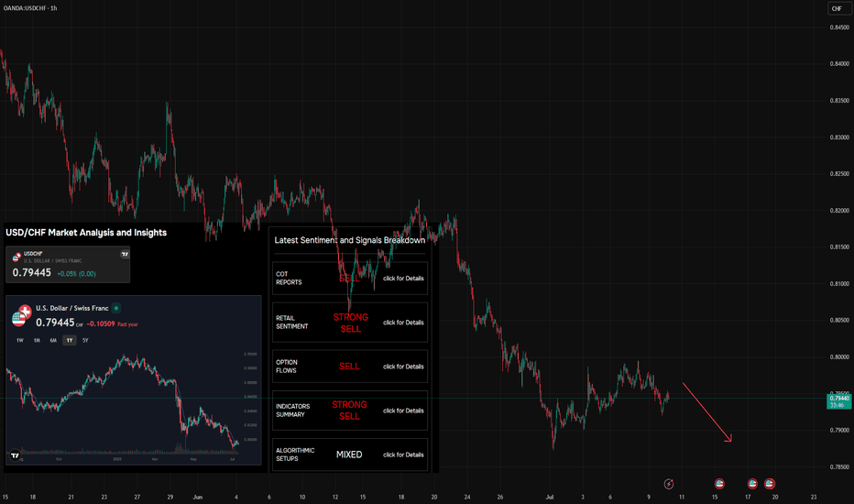Click the '-0.10509 Past year' change text
Image resolution: width=854 pixels, height=504 pixels.
tap(112, 324)
